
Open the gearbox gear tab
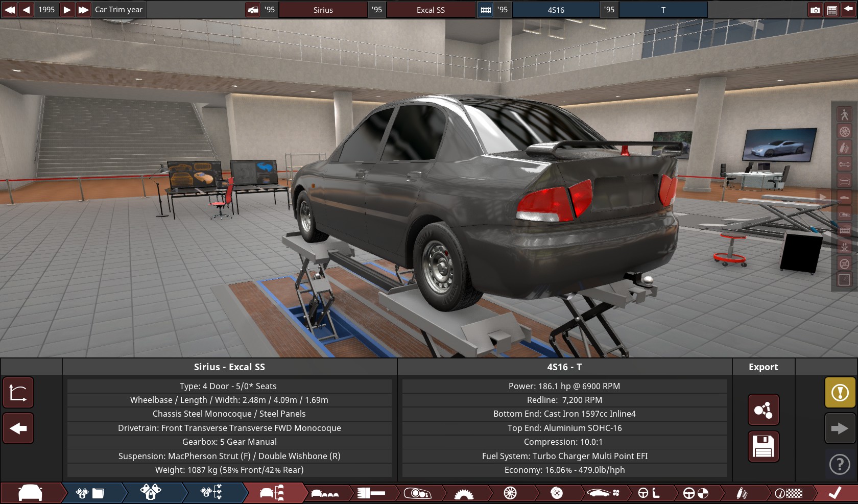click(x=464, y=493)
